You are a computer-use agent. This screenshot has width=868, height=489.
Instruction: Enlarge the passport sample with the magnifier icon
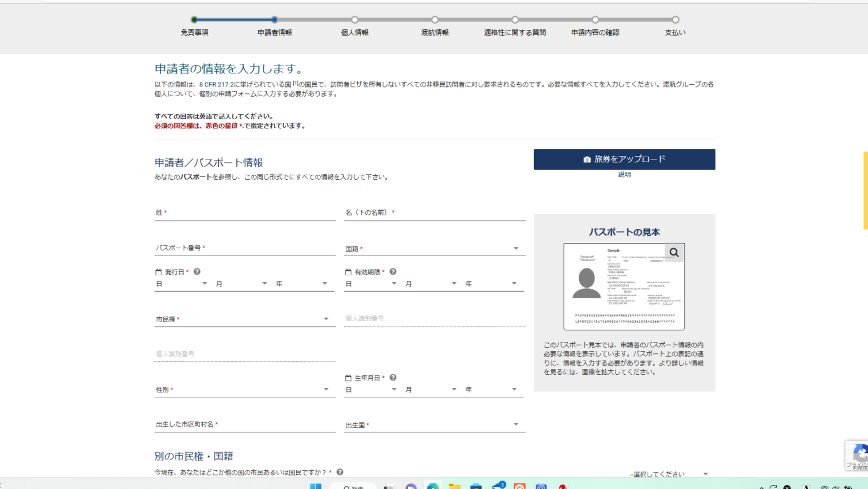pos(674,253)
